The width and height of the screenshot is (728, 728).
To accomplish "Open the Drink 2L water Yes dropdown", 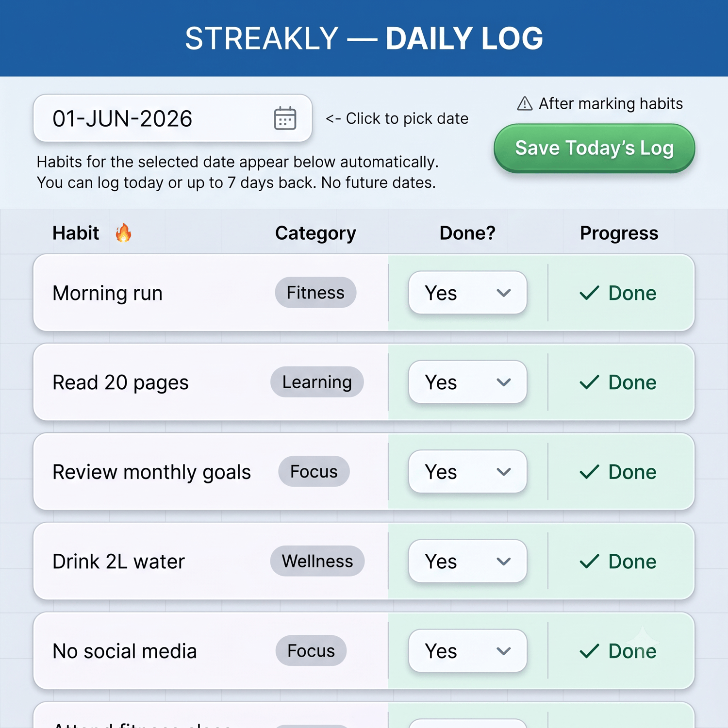I will pos(468,561).
